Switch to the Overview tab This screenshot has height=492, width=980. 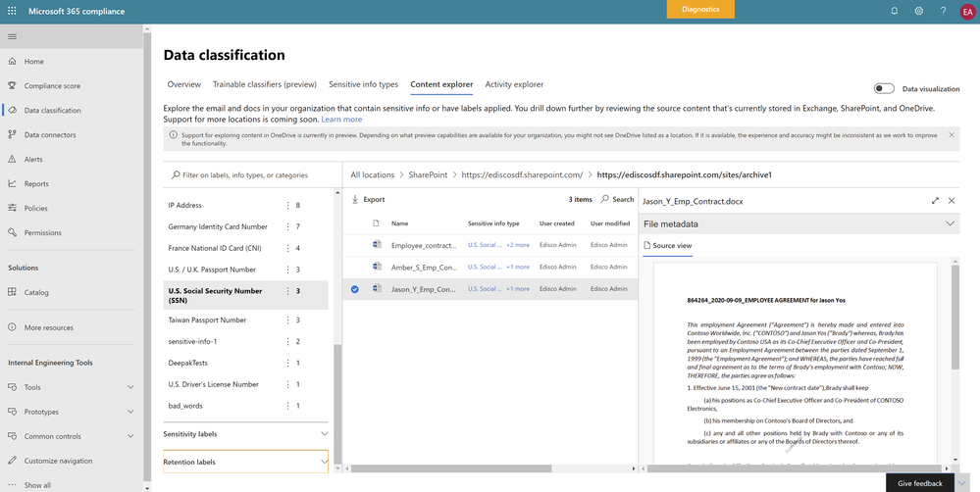[x=183, y=84]
